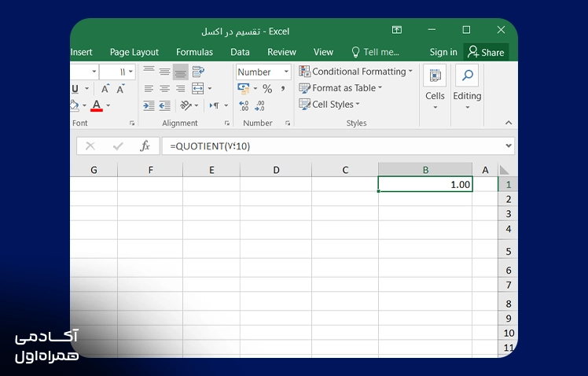Click Sign in
The image size is (588, 376).
click(443, 52)
